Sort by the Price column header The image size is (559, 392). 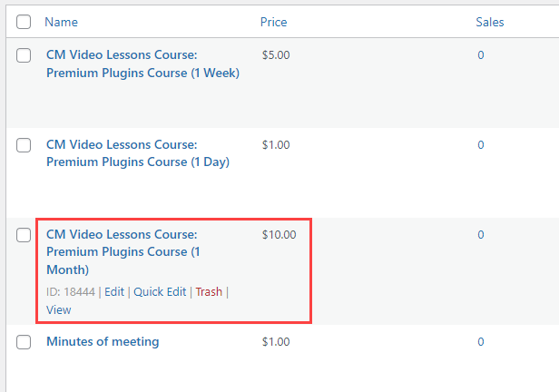(x=273, y=22)
